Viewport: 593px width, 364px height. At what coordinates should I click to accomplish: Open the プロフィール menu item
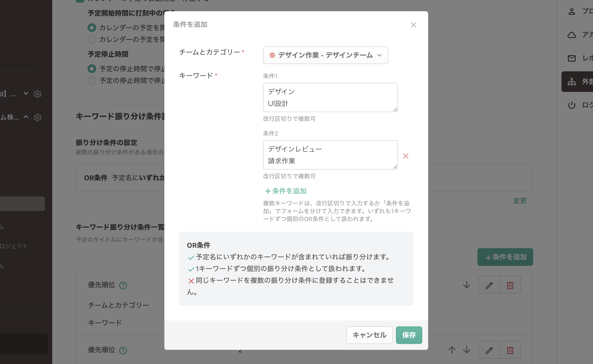572,11
